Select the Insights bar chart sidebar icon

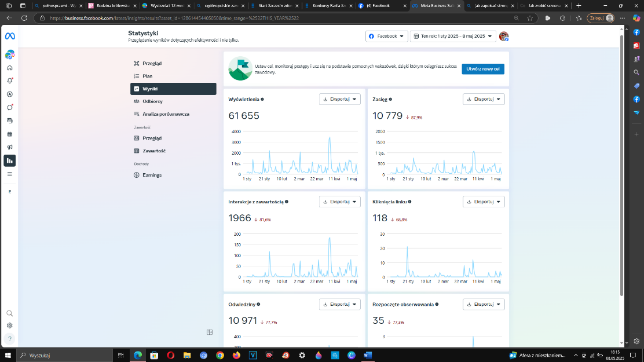pyautogui.click(x=10, y=160)
